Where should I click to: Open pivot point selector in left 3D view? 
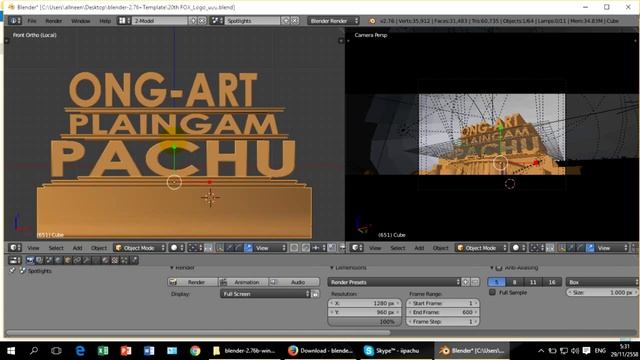click(x=195, y=248)
